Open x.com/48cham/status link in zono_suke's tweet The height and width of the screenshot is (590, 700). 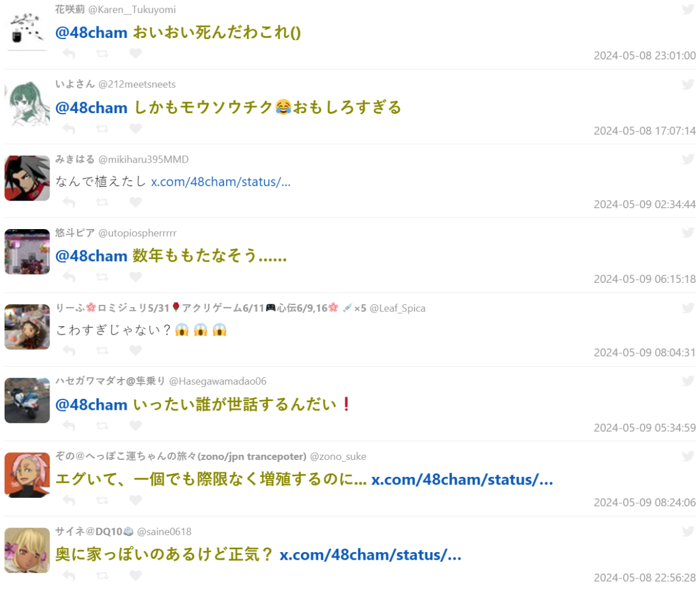[x=462, y=480]
